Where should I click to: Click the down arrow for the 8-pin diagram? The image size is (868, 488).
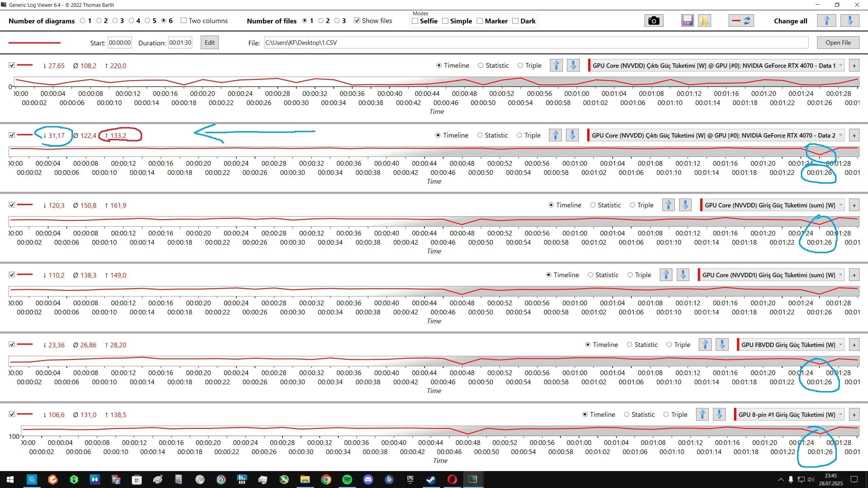click(719, 414)
